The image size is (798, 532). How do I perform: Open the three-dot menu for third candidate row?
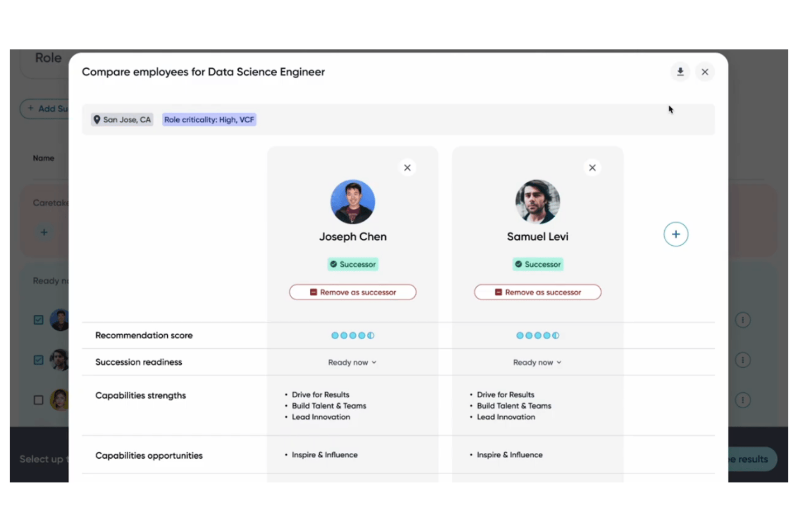(x=743, y=400)
